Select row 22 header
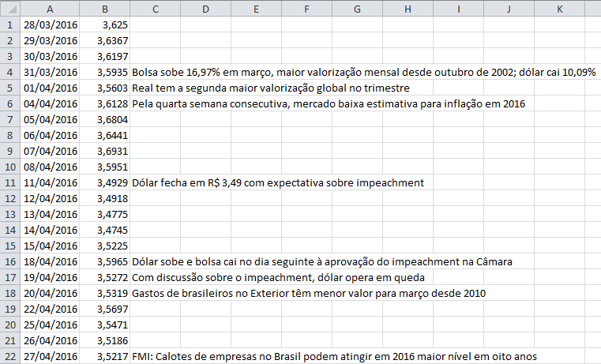The height and width of the screenshot is (364, 601). 10,356
